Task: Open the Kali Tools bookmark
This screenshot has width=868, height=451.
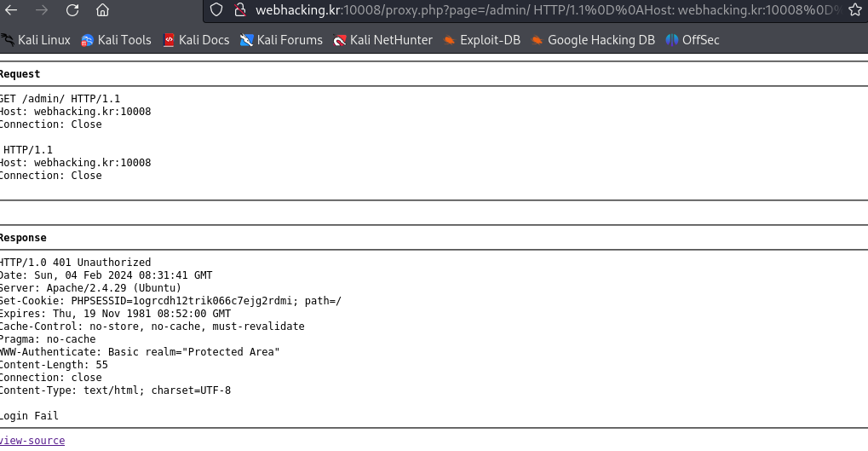Action: coord(116,40)
